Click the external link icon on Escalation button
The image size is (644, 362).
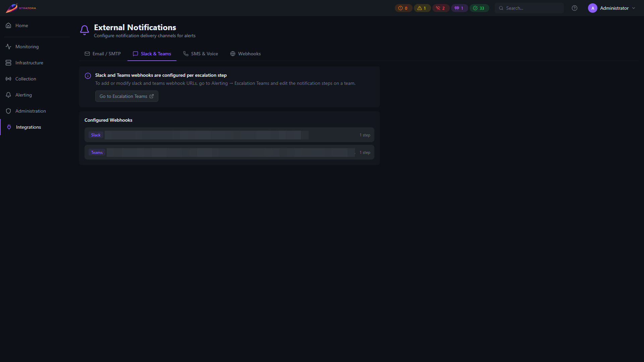point(152,96)
